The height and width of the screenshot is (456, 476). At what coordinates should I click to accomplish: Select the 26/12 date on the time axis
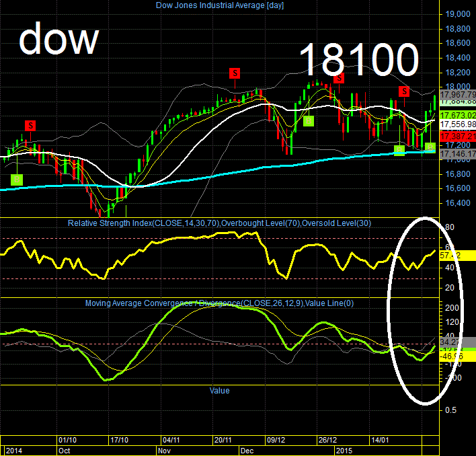pyautogui.click(x=327, y=441)
